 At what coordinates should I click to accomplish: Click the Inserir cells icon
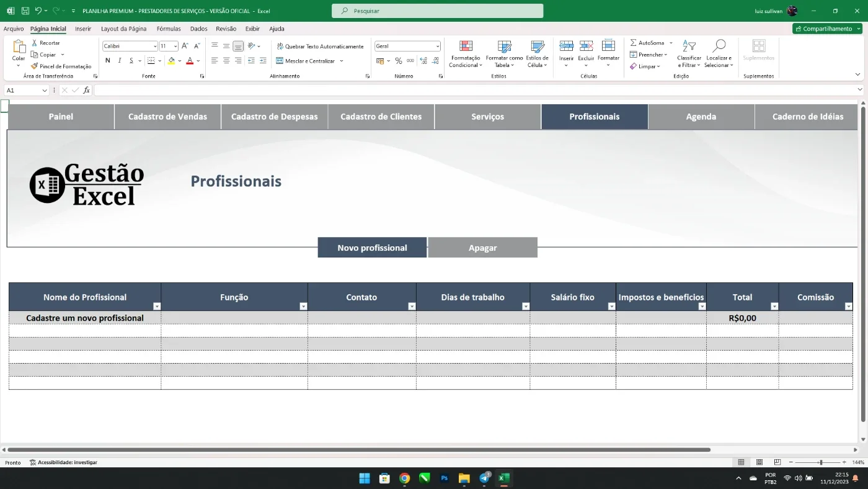[x=566, y=47]
